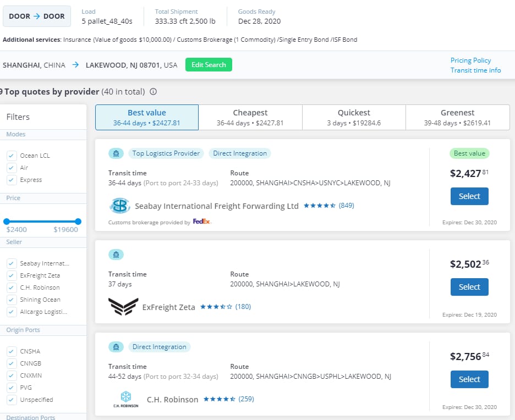515x420 pixels.
Task: Click the Total Shipment '333.33 cft 2,500 lb' value
Action: 185,21
